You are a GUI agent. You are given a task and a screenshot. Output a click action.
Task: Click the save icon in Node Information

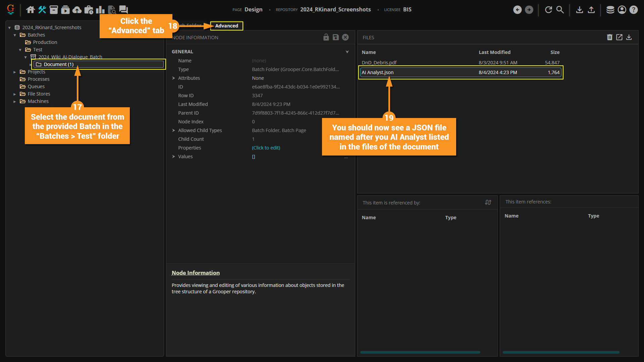point(335,37)
